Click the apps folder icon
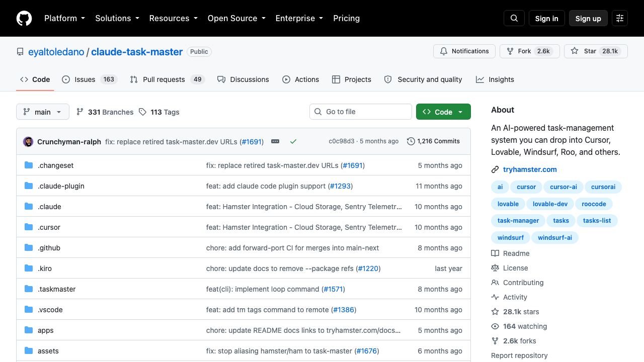This screenshot has height=362, width=644. 29,330
